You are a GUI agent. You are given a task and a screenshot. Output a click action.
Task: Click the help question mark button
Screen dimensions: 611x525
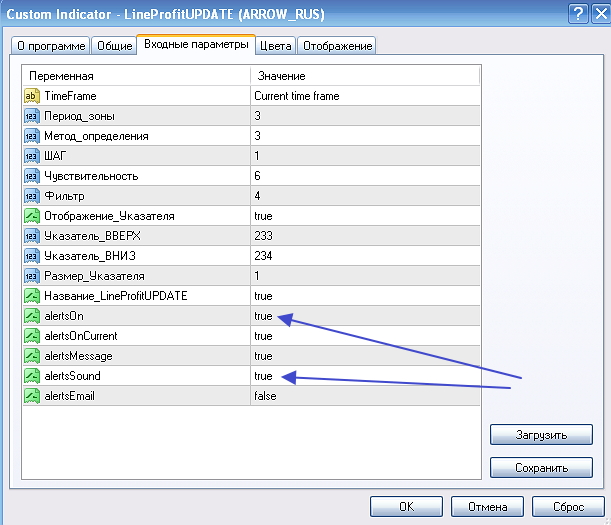click(x=578, y=14)
